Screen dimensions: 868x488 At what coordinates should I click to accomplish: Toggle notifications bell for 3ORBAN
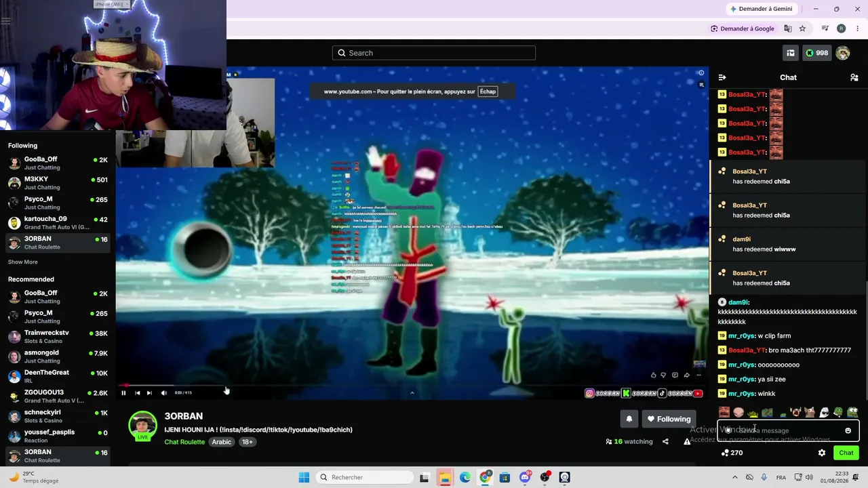point(629,419)
